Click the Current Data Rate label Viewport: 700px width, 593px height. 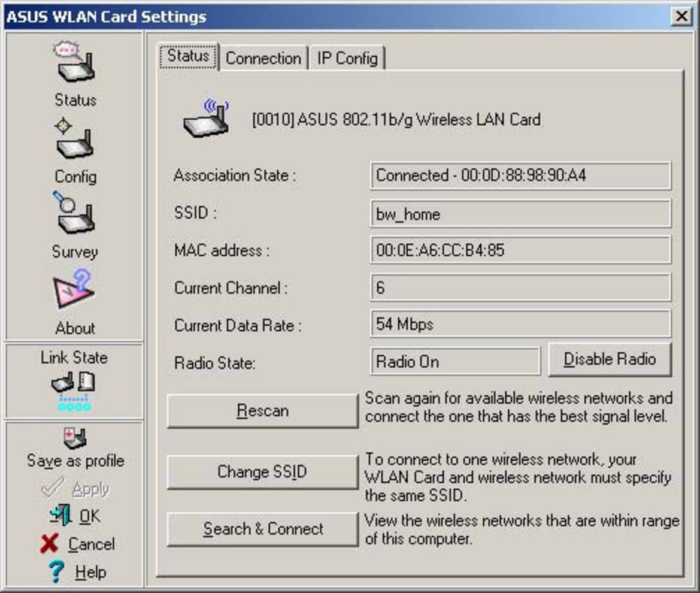pos(238,325)
